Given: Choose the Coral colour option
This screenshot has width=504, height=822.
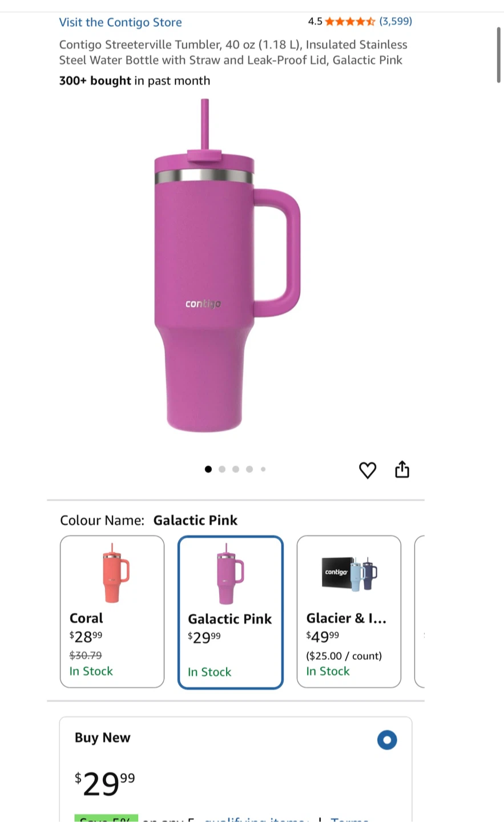Looking at the screenshot, I should (112, 611).
